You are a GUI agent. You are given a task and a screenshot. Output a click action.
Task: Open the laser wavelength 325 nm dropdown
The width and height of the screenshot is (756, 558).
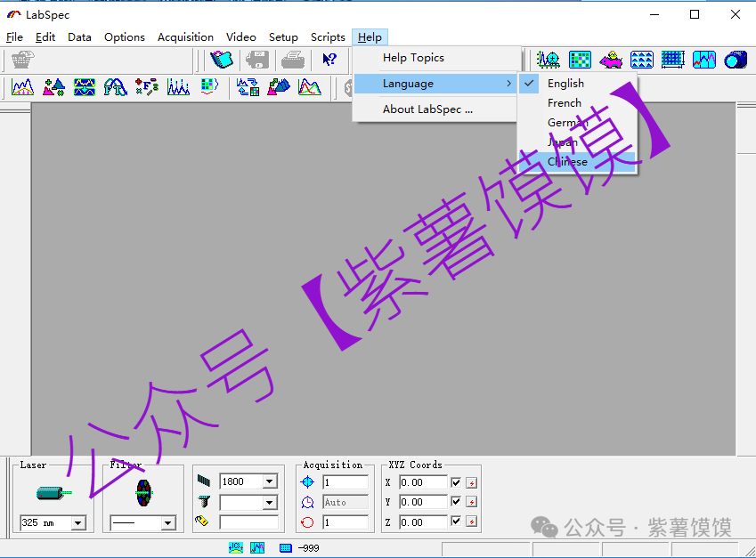click(x=78, y=523)
